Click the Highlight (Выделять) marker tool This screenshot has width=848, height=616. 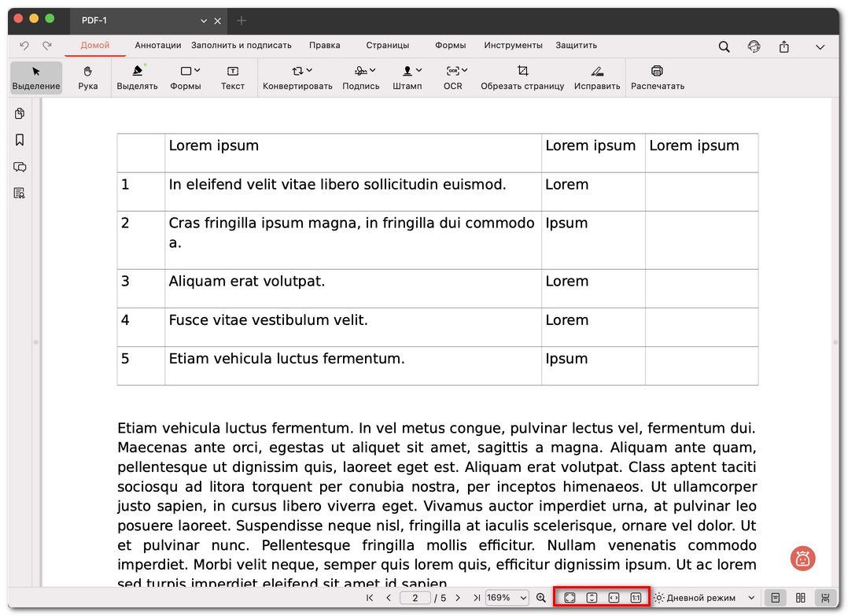pyautogui.click(x=137, y=77)
